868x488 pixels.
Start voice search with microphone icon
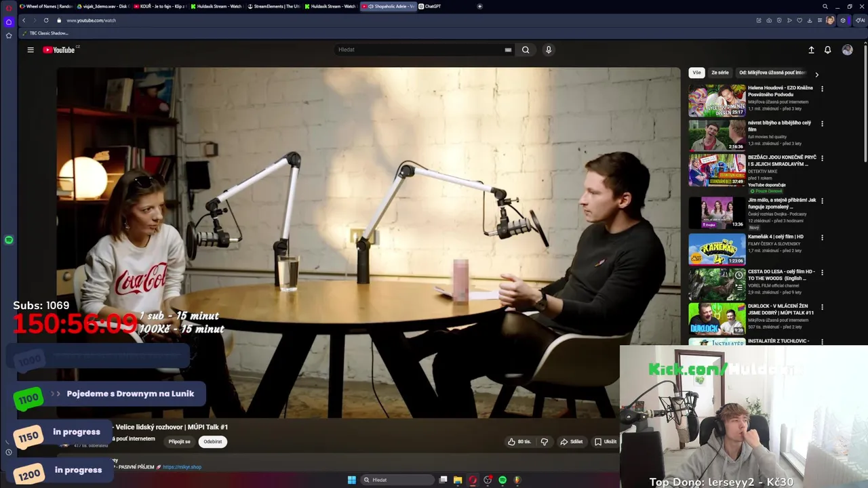[x=549, y=49]
